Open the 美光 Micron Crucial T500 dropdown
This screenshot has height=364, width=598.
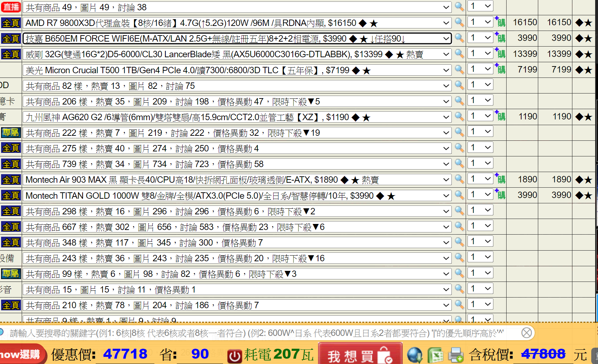[237, 70]
